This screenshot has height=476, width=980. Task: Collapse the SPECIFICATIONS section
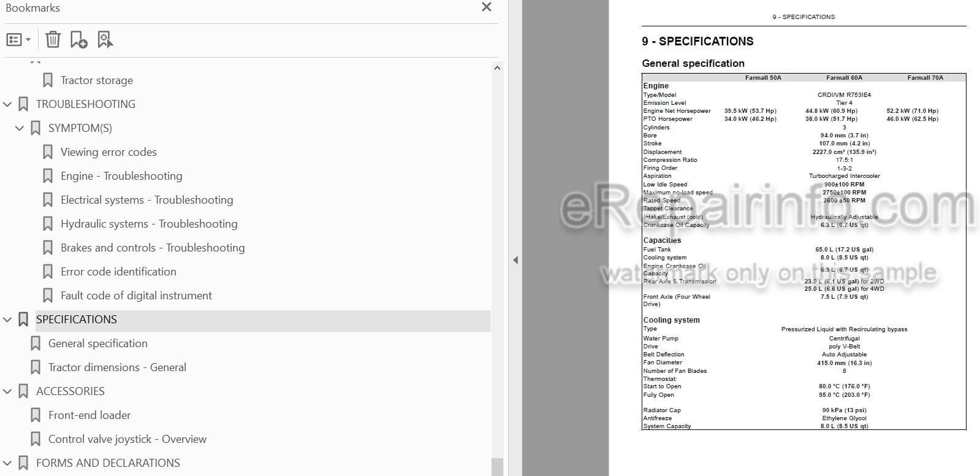click(x=7, y=320)
